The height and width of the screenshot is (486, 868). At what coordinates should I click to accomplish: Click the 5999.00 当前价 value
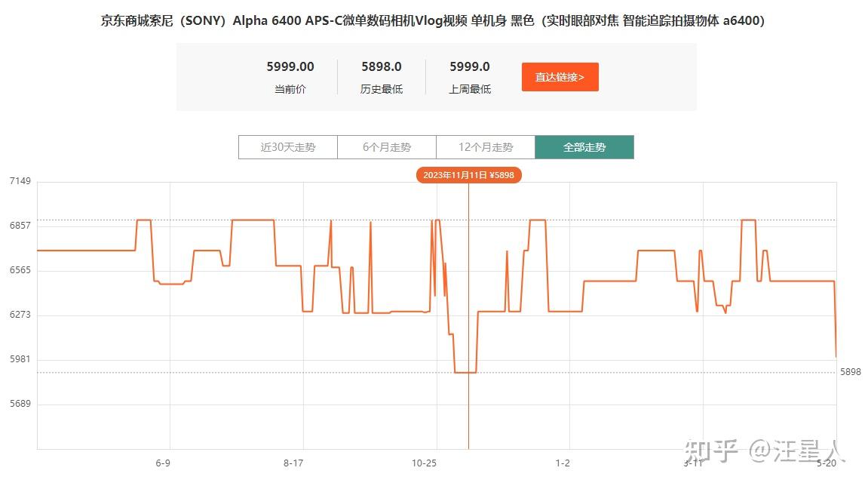pos(290,66)
